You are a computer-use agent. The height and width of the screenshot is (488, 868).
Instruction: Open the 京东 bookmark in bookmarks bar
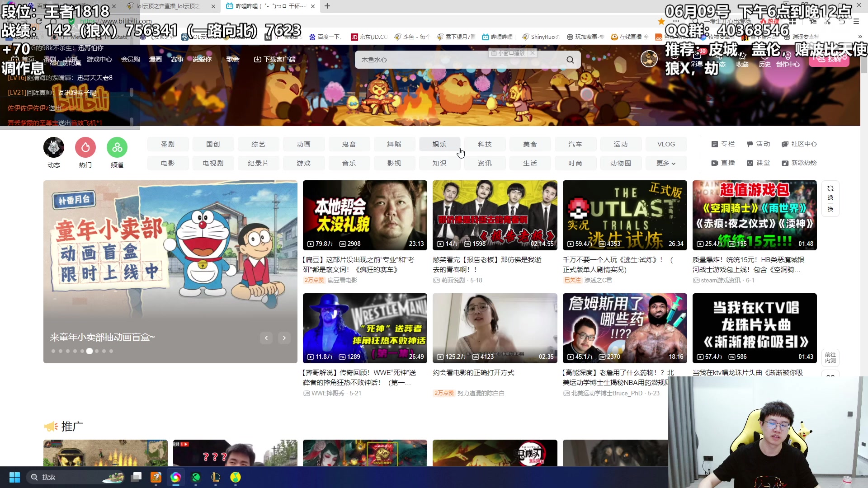tap(369, 37)
